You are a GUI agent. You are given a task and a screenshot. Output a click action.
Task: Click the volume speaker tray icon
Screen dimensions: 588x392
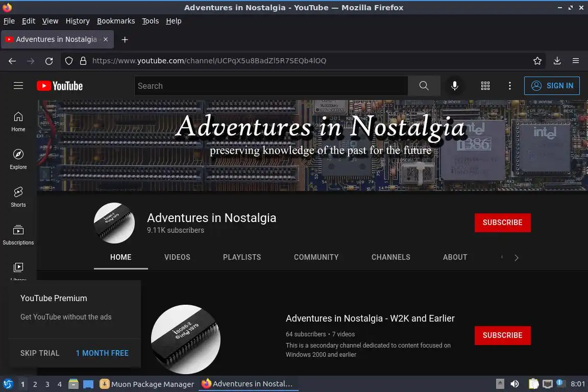[515, 384]
